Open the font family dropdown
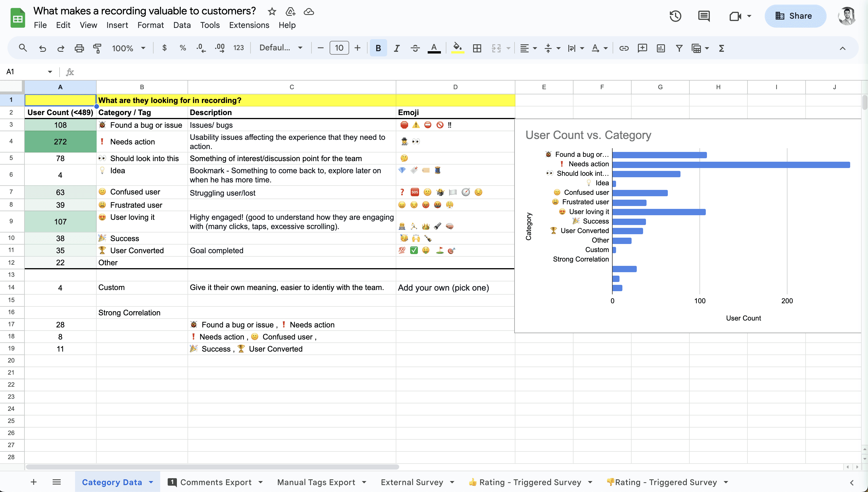The width and height of the screenshot is (868, 492). [x=281, y=48]
